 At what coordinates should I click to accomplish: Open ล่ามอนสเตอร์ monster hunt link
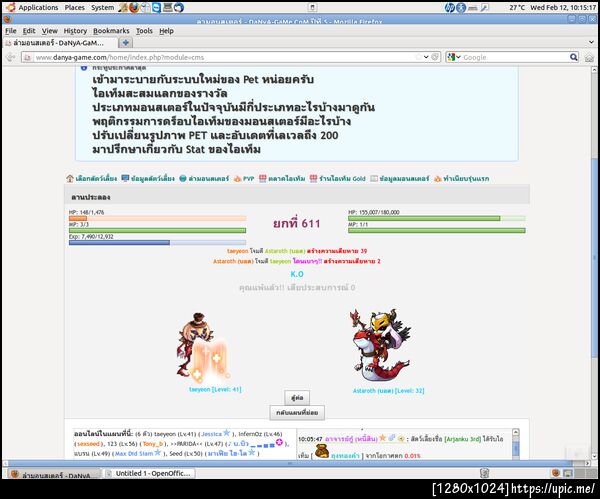[204, 178]
